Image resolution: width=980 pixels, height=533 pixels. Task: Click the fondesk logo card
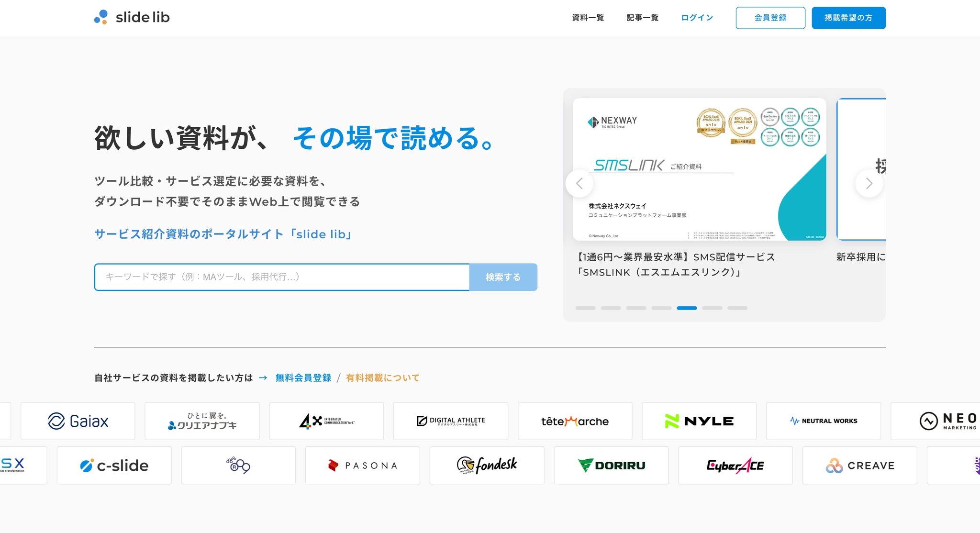[x=487, y=466]
